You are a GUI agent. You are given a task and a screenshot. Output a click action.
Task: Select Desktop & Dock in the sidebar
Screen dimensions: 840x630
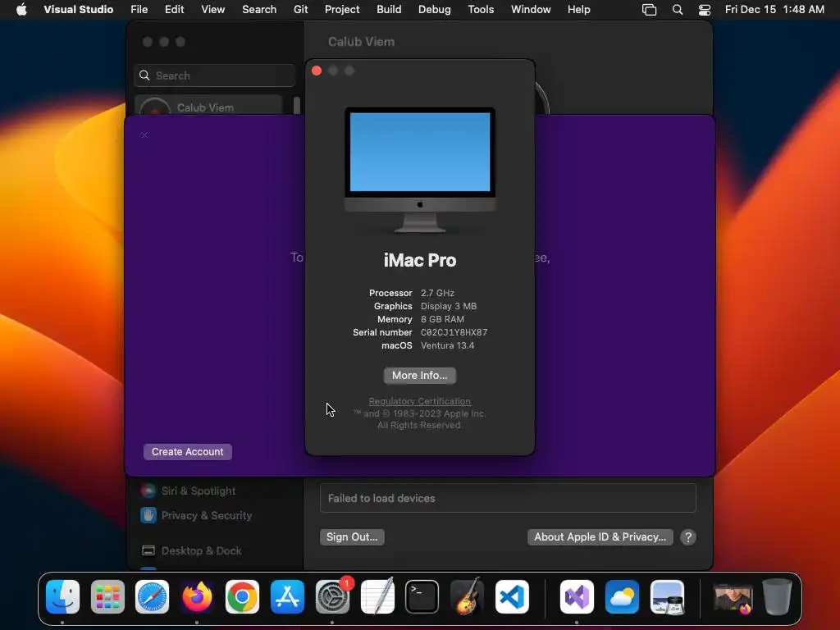[202, 550]
